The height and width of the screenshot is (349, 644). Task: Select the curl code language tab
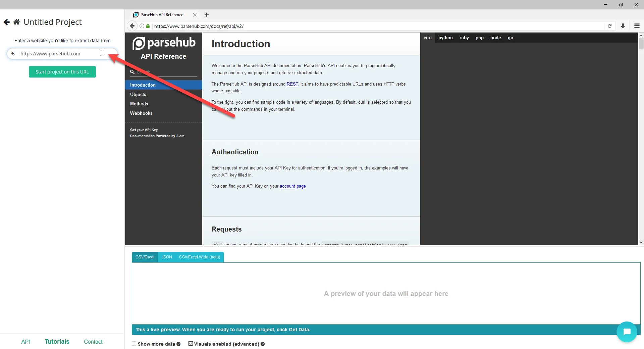click(428, 38)
